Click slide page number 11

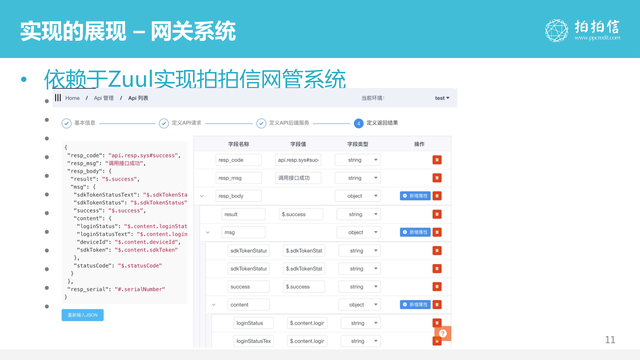click(x=610, y=340)
